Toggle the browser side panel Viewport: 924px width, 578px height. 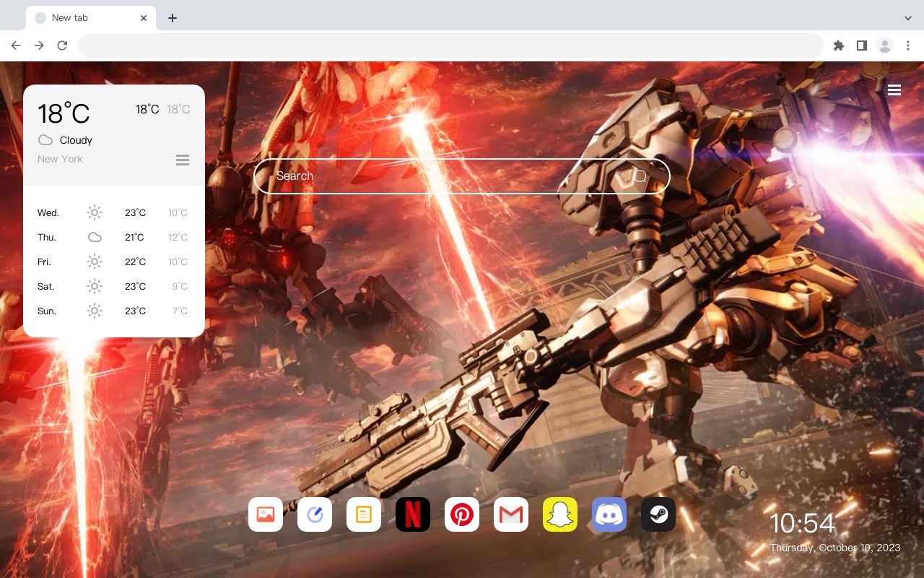tap(862, 46)
